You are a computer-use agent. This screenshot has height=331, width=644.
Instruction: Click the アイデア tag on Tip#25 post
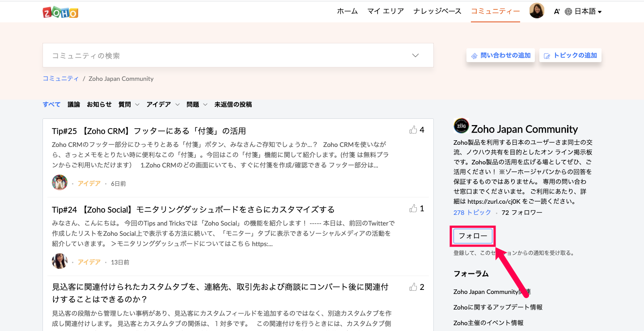pyautogui.click(x=89, y=184)
